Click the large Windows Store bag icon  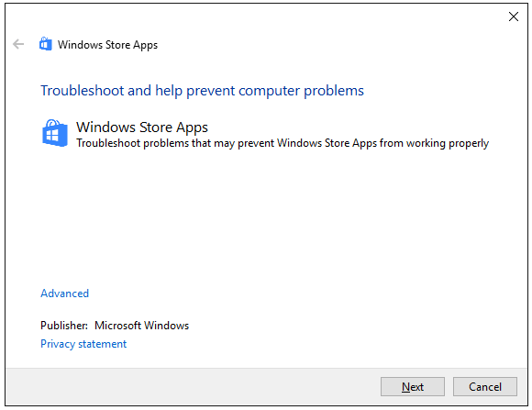[x=55, y=133]
